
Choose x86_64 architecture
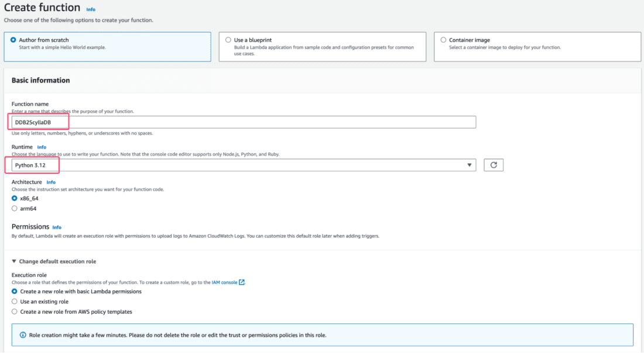[x=15, y=198]
